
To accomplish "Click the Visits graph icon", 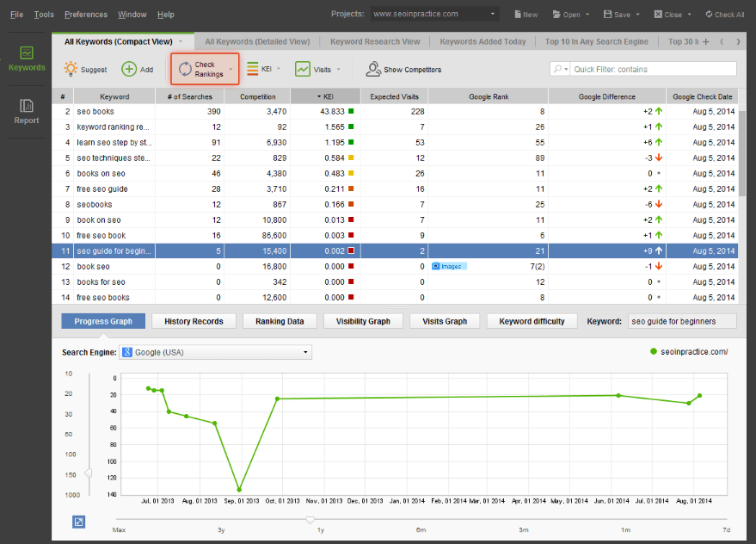I will click(x=302, y=69).
